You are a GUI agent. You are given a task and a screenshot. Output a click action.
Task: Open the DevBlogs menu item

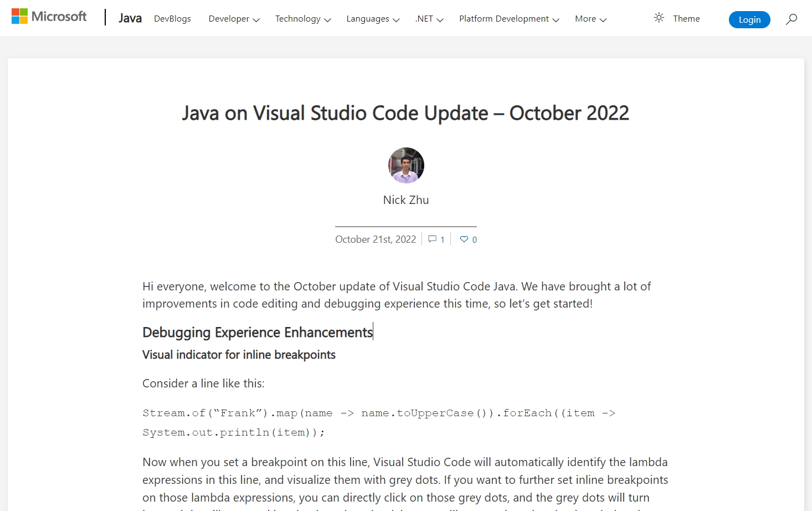pos(172,18)
